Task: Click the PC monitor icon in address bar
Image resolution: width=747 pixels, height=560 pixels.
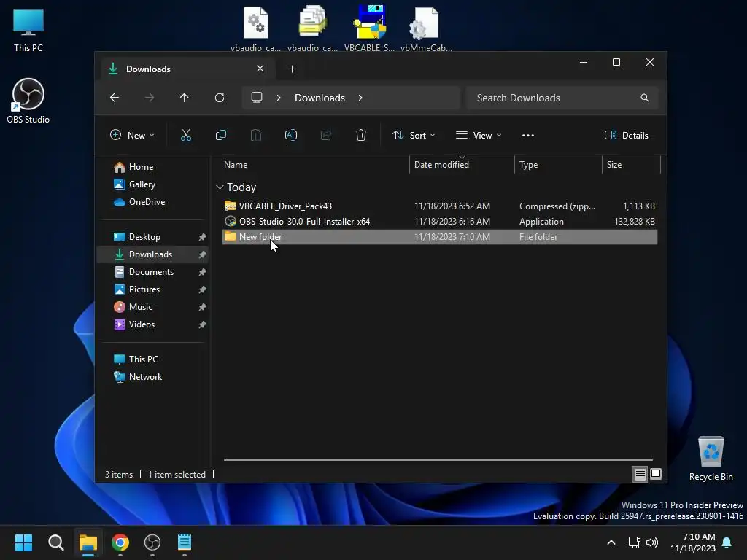Action: (x=257, y=98)
